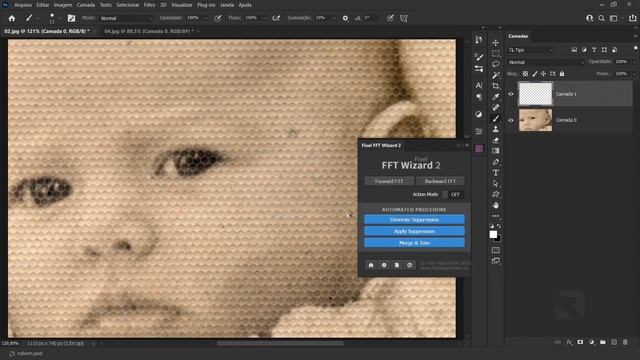Change screen mode icon in toolbox
The image size is (640, 360).
pyautogui.click(x=496, y=261)
